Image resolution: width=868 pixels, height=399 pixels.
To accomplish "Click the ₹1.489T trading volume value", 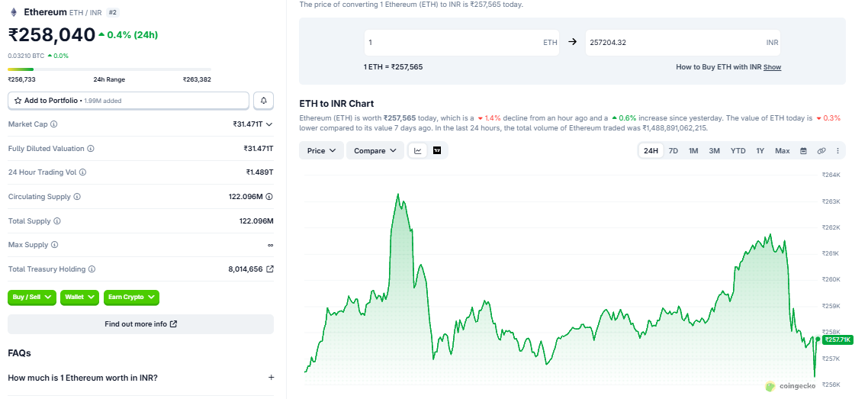I will coord(259,172).
